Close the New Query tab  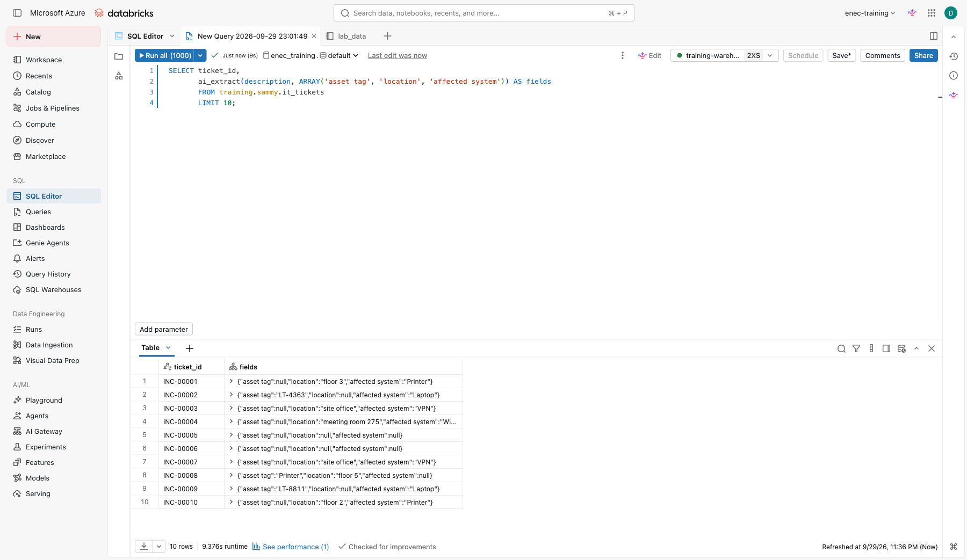tap(314, 36)
